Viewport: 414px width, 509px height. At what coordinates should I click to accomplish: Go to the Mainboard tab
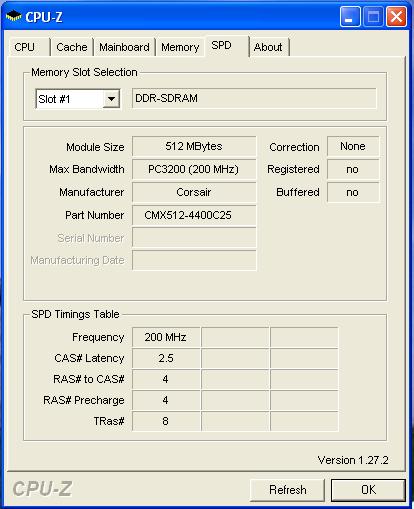click(x=124, y=47)
